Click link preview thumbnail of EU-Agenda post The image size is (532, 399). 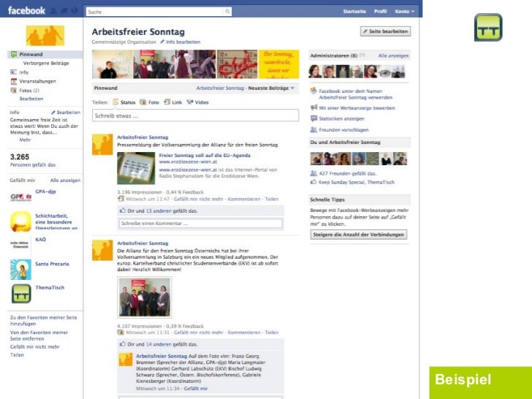point(136,168)
